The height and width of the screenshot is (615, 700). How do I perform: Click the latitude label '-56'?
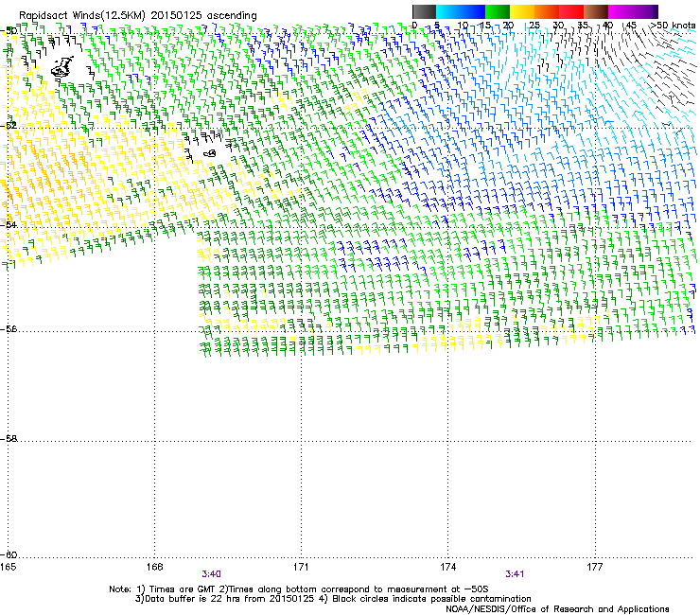tap(9, 328)
